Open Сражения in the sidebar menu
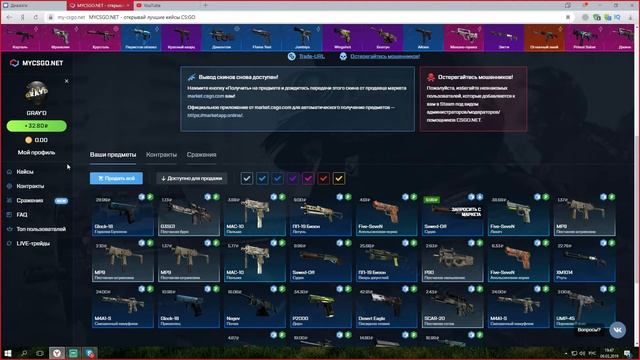Viewport: 640px width, 360px height. pyautogui.click(x=30, y=200)
